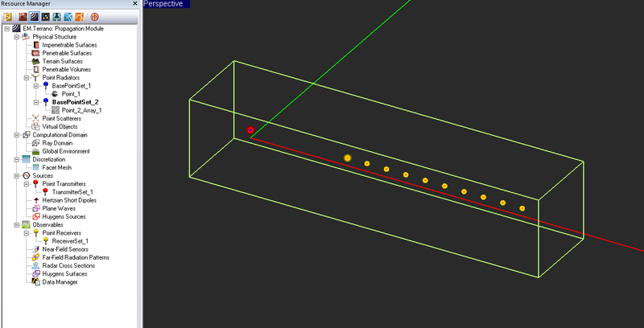Image resolution: width=644 pixels, height=328 pixels.
Task: Collapse the EM.Terrano: Propagation Module root node
Action: [6, 29]
